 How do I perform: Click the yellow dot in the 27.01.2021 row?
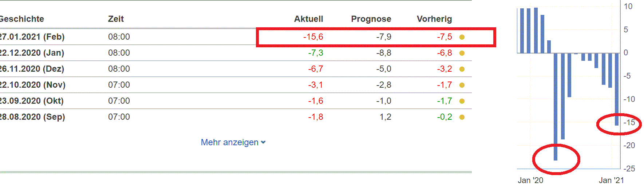[x=462, y=37]
